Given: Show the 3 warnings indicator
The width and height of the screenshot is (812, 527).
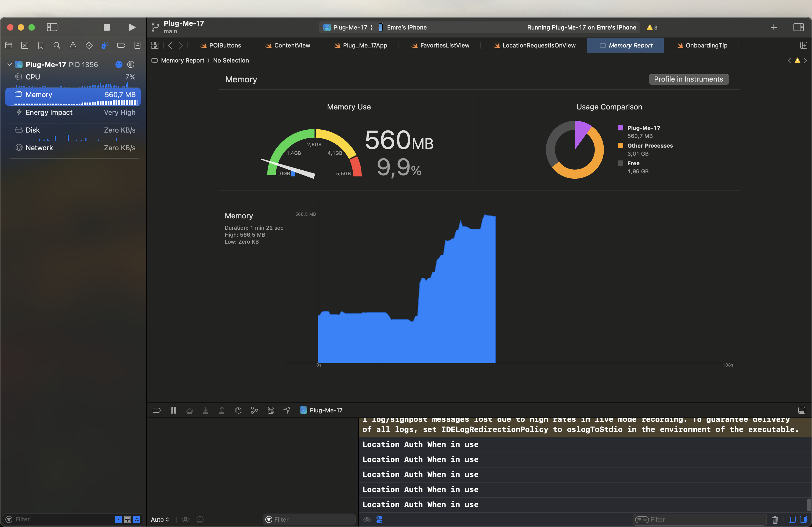Looking at the screenshot, I should [652, 27].
